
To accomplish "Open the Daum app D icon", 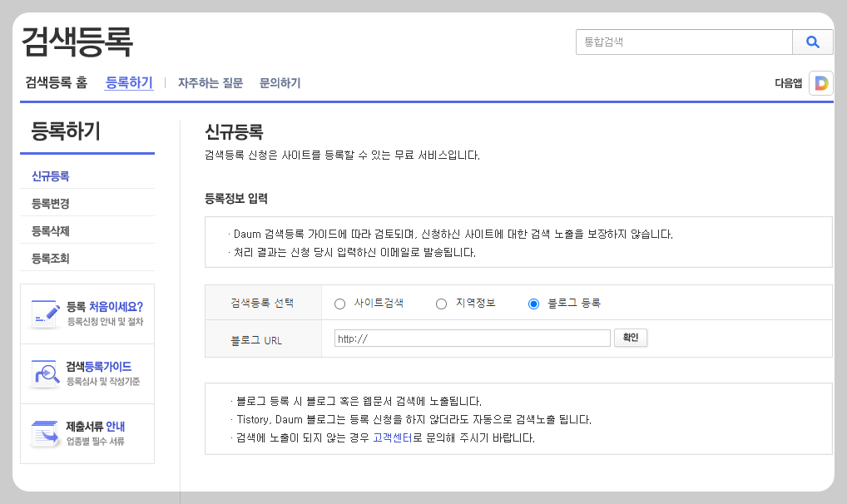I will coord(821,83).
